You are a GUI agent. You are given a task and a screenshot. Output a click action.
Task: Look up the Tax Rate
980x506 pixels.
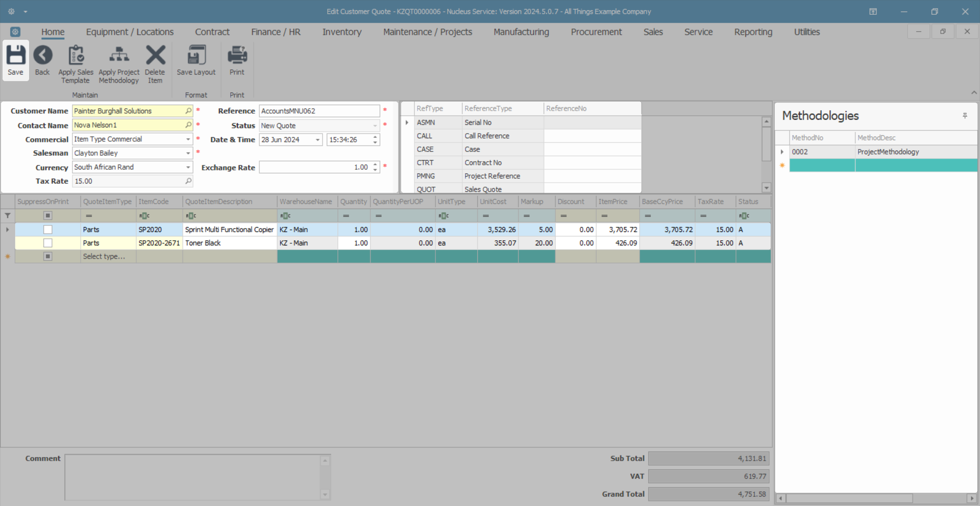click(188, 181)
